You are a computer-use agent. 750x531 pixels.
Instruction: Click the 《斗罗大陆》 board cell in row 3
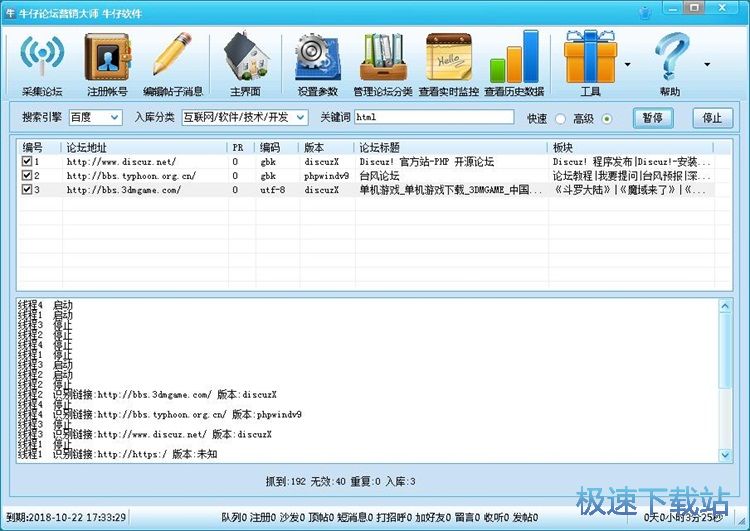629,189
